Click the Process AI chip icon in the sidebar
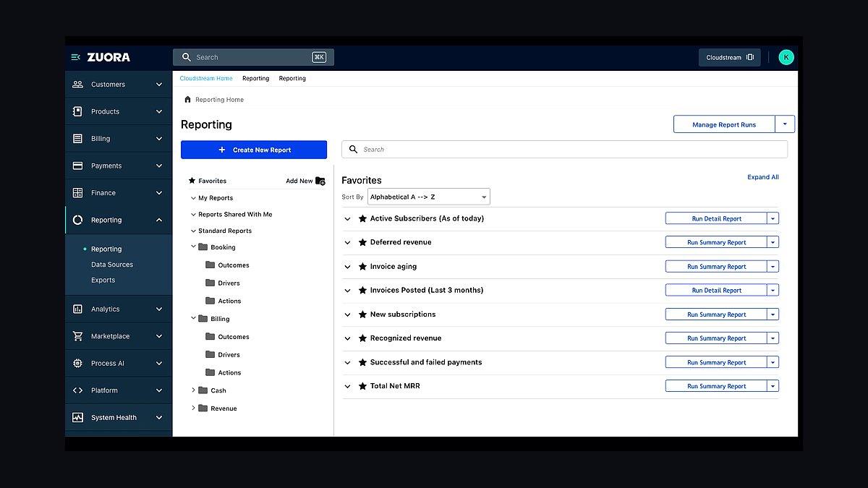This screenshot has width=868, height=488. [x=78, y=363]
